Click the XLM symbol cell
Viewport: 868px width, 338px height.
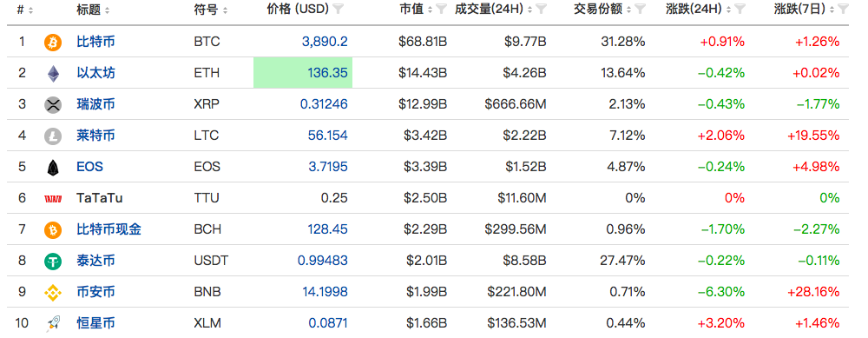click(x=207, y=323)
